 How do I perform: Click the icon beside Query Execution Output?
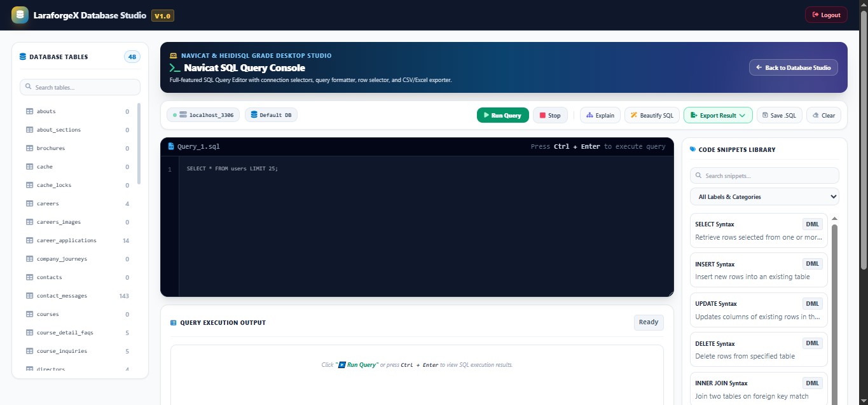point(174,323)
